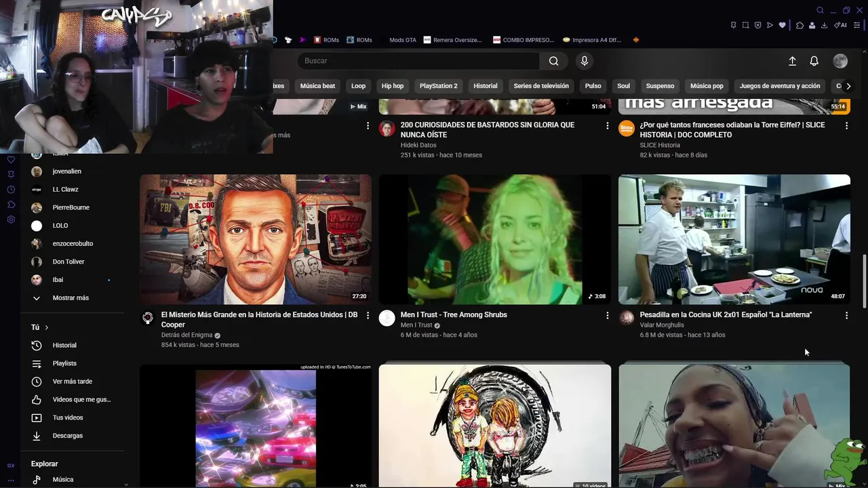The image size is (868, 488).
Task: Click the ad blocker shield icon
Action: click(757, 25)
